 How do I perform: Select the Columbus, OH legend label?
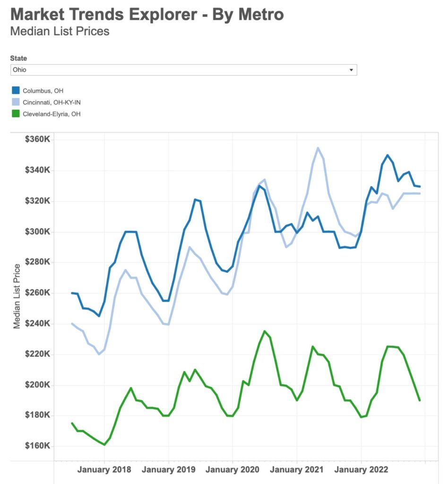(x=43, y=91)
